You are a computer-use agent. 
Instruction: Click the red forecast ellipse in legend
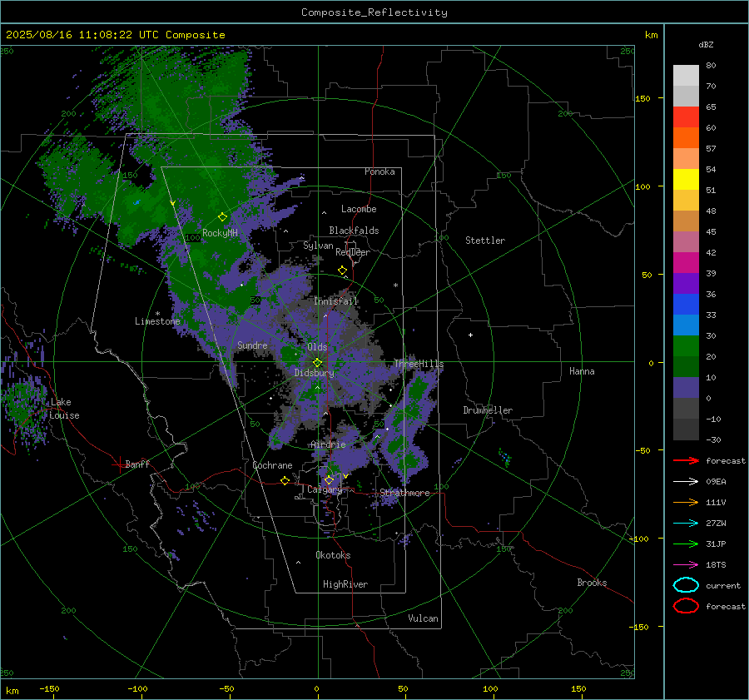(686, 606)
